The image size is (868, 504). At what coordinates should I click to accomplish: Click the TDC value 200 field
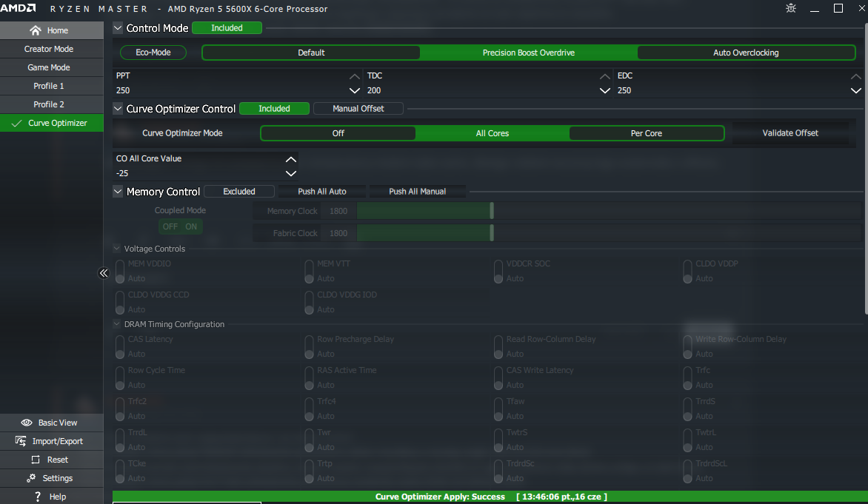(481, 90)
